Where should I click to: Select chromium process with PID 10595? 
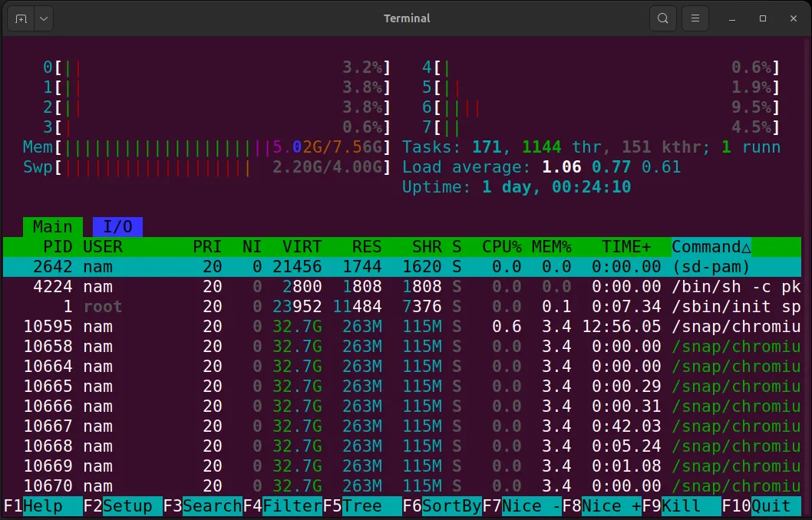402,327
